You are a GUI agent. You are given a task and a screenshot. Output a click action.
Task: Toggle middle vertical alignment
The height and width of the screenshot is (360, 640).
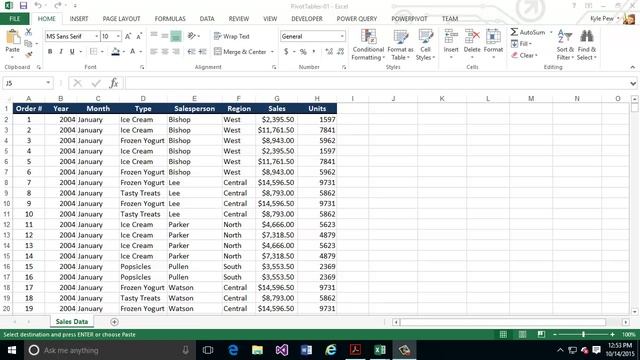click(164, 36)
